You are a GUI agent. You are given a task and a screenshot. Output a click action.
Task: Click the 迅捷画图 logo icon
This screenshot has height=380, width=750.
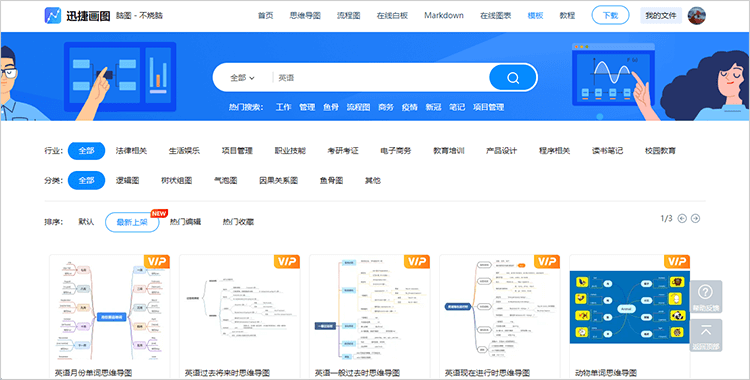[x=53, y=15]
